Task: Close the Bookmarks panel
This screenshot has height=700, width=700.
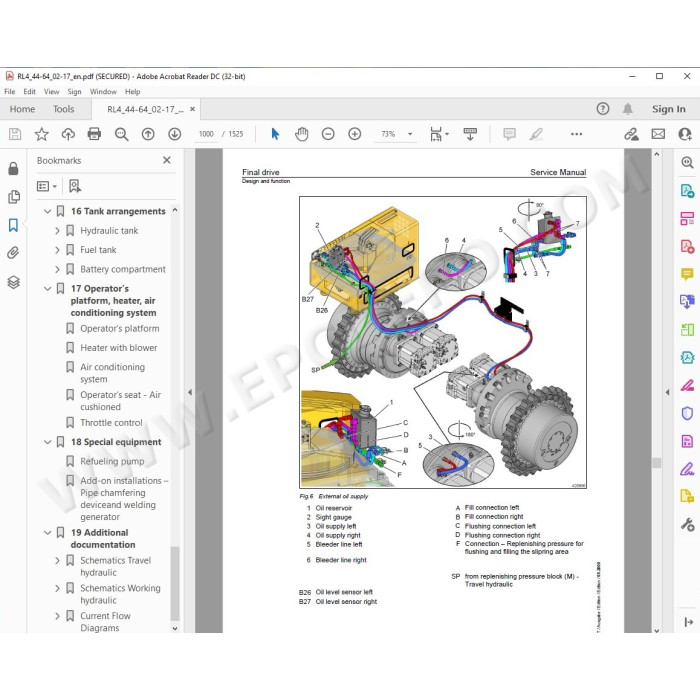Action: [167, 160]
